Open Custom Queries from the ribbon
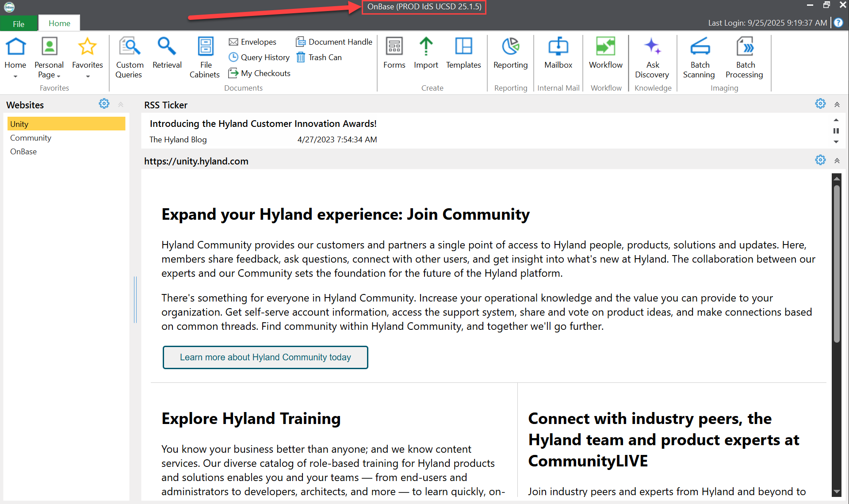 [x=129, y=58]
